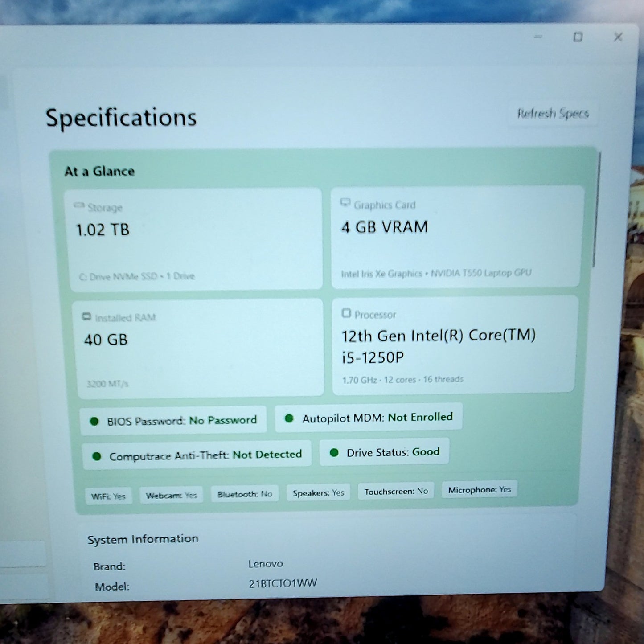Click the Refresh Specs button
The width and height of the screenshot is (644, 644).
553,114
